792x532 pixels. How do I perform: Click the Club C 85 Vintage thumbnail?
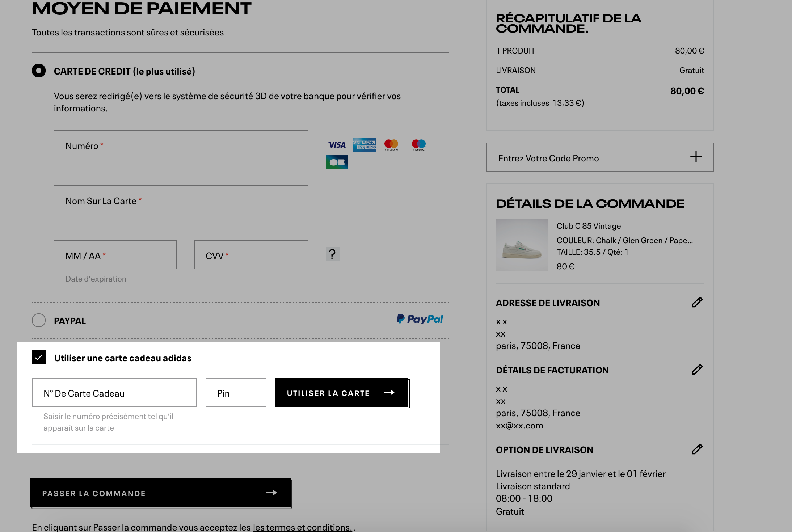pyautogui.click(x=522, y=245)
